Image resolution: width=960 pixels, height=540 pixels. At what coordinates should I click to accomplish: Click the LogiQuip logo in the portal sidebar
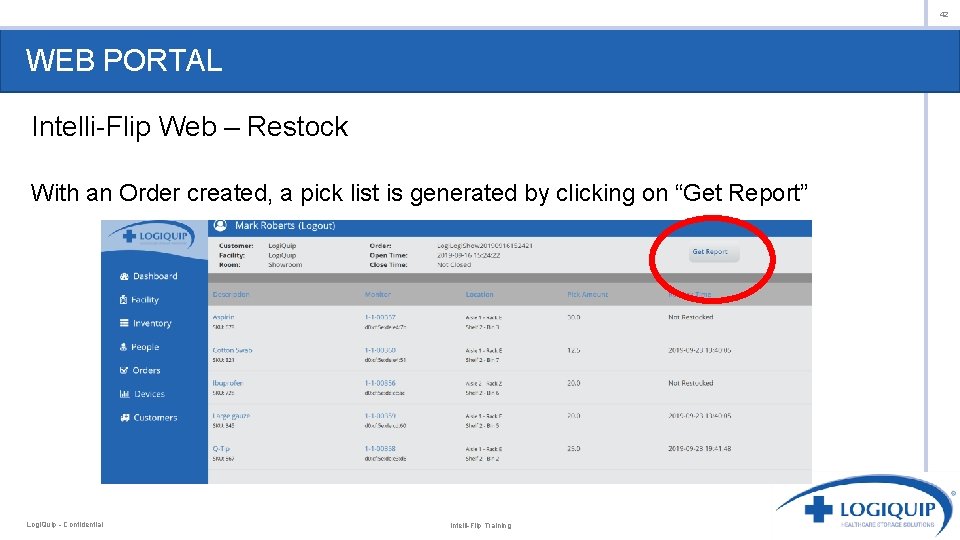(154, 236)
